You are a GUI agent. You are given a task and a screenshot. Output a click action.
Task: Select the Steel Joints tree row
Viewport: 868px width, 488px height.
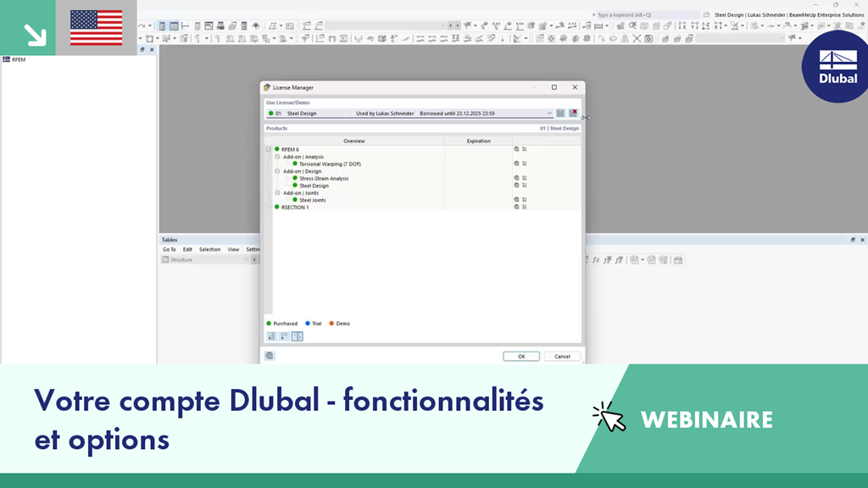[312, 200]
